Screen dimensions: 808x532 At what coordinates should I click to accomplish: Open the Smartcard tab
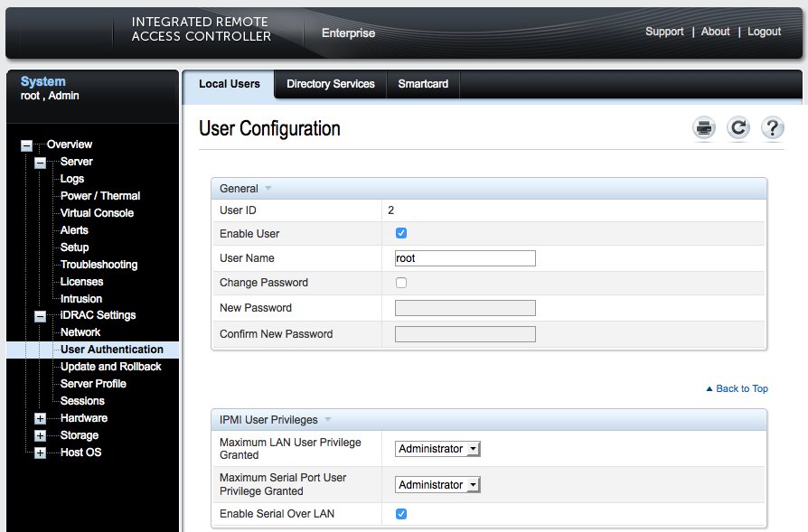tap(423, 83)
